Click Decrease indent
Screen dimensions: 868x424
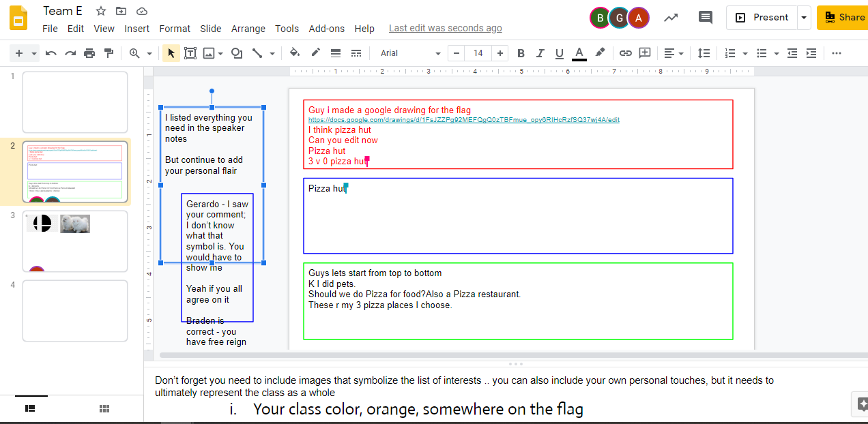tap(792, 53)
